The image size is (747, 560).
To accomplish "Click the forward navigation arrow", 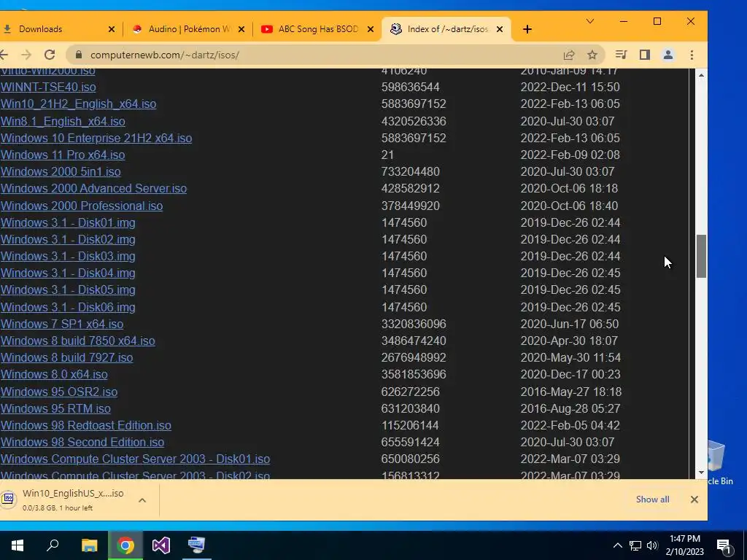I will pyautogui.click(x=26, y=55).
